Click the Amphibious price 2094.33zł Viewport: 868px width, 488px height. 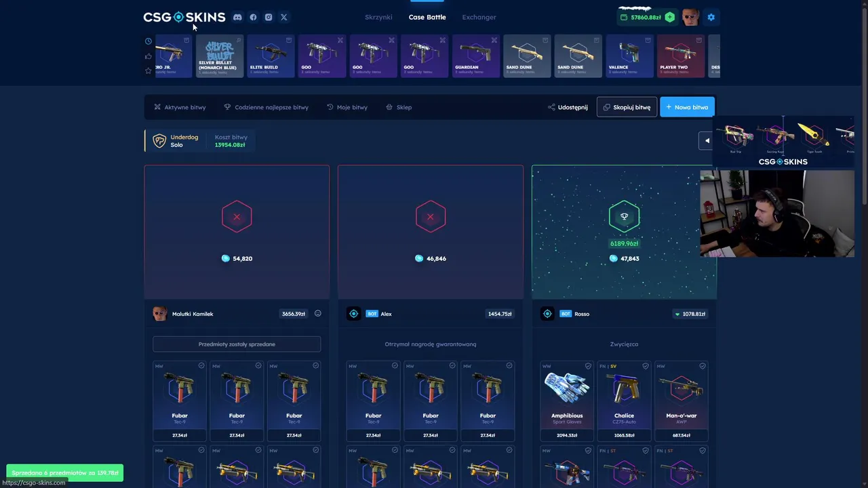(x=567, y=435)
